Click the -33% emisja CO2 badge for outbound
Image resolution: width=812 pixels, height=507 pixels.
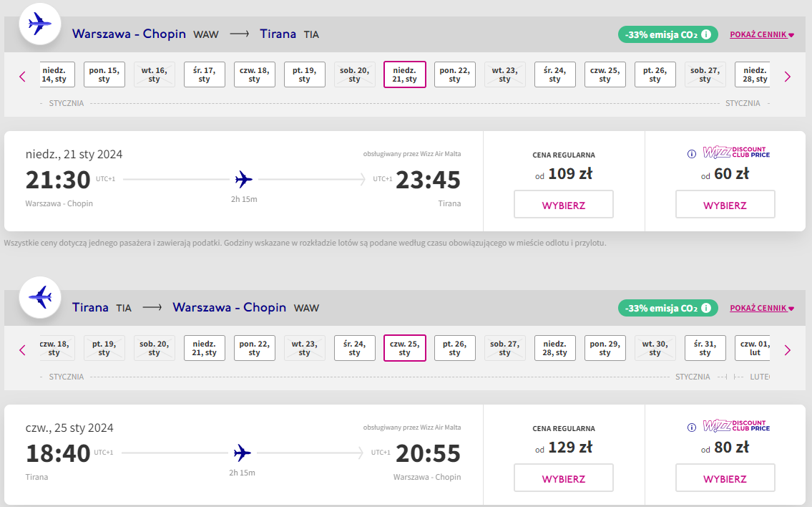click(x=668, y=35)
